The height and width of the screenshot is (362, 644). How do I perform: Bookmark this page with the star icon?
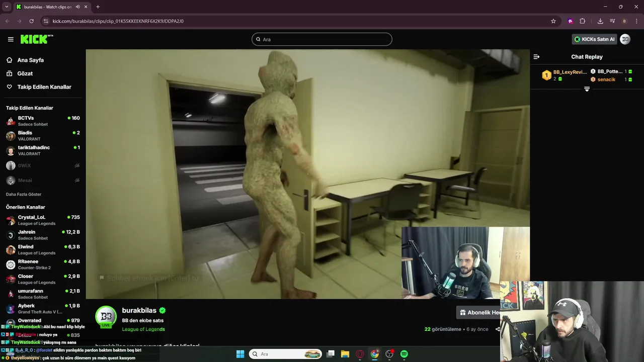click(553, 21)
